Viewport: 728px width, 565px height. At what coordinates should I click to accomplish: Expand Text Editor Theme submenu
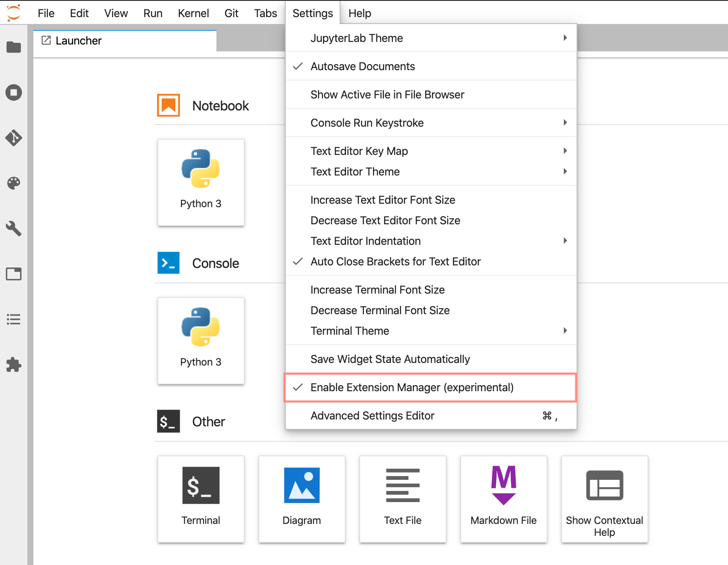click(431, 172)
